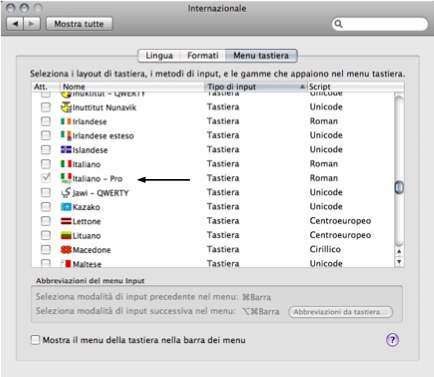
Task: Enable the Islandese keyboard checkbox
Action: [46, 150]
